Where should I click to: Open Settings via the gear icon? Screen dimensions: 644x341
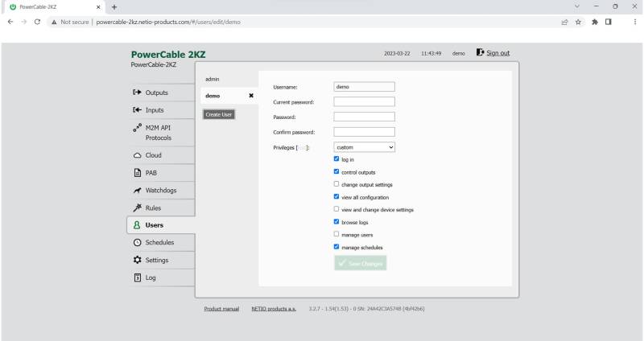point(137,260)
